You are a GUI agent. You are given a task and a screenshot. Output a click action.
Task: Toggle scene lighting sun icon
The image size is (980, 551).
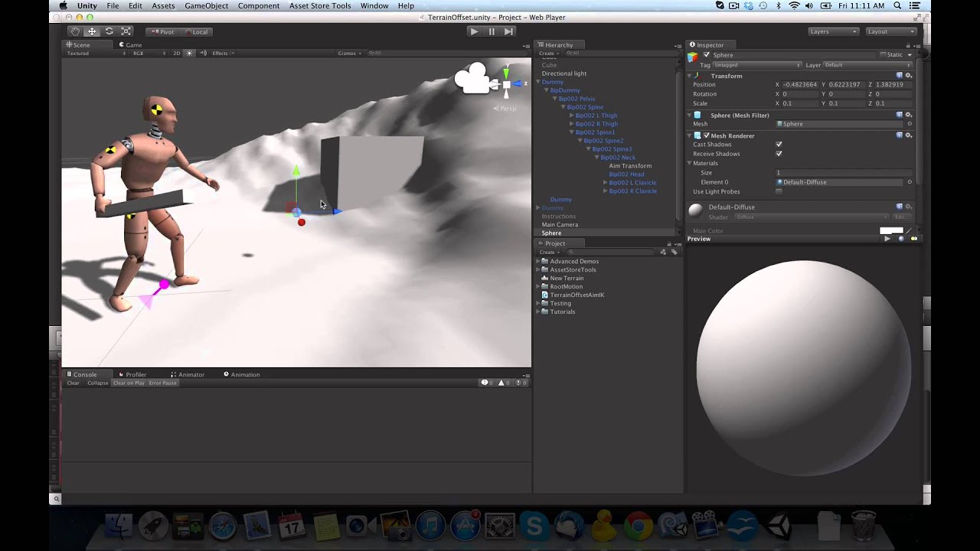coord(190,54)
